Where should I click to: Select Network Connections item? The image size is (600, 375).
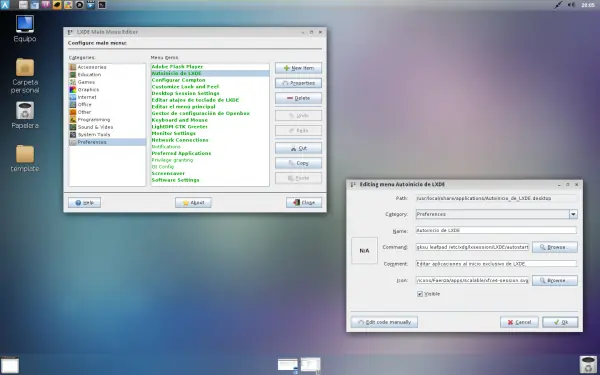point(210,140)
